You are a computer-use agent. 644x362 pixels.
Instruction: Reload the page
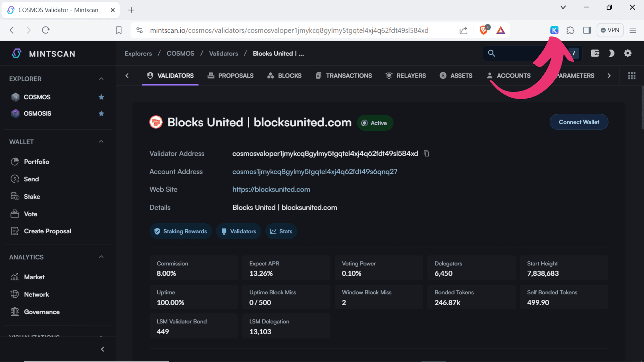click(46, 30)
